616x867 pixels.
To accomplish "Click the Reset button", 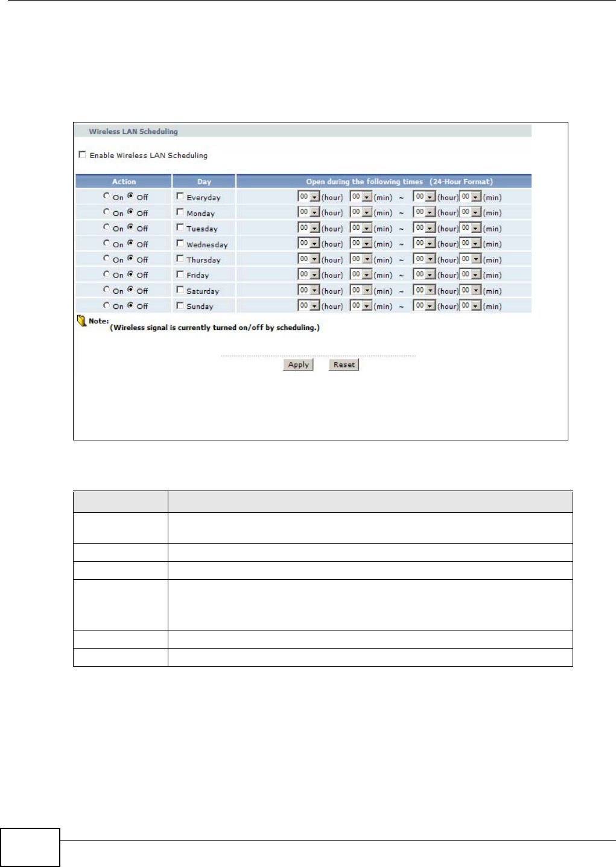I will point(344,364).
